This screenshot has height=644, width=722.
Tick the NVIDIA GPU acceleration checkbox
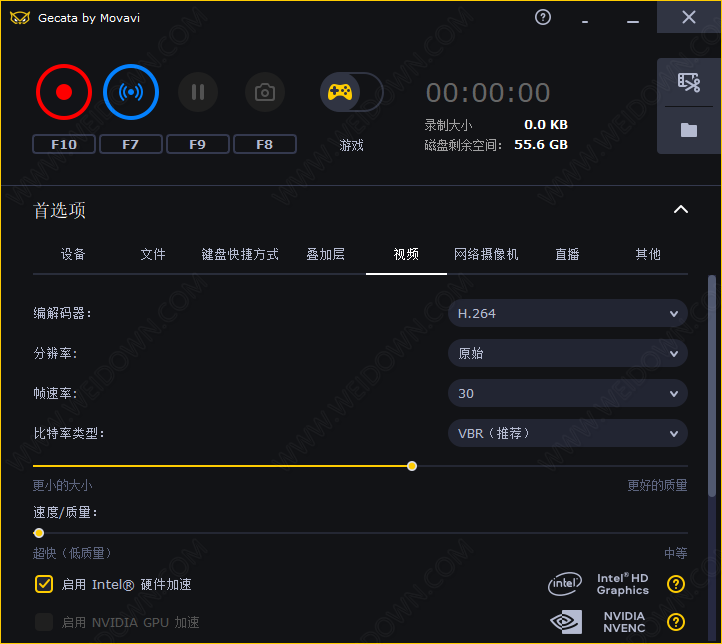[44, 622]
